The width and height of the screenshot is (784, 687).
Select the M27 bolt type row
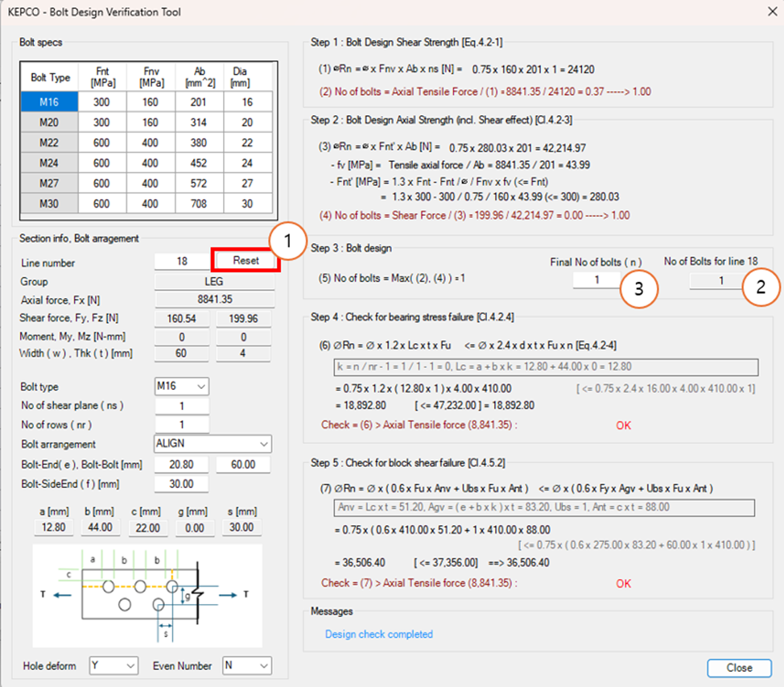coord(50,184)
